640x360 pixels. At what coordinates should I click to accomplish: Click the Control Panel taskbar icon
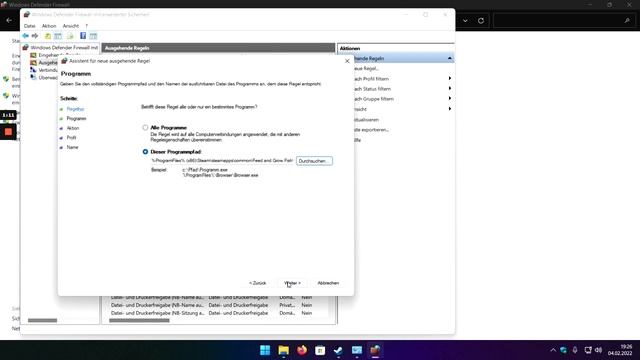click(x=357, y=350)
